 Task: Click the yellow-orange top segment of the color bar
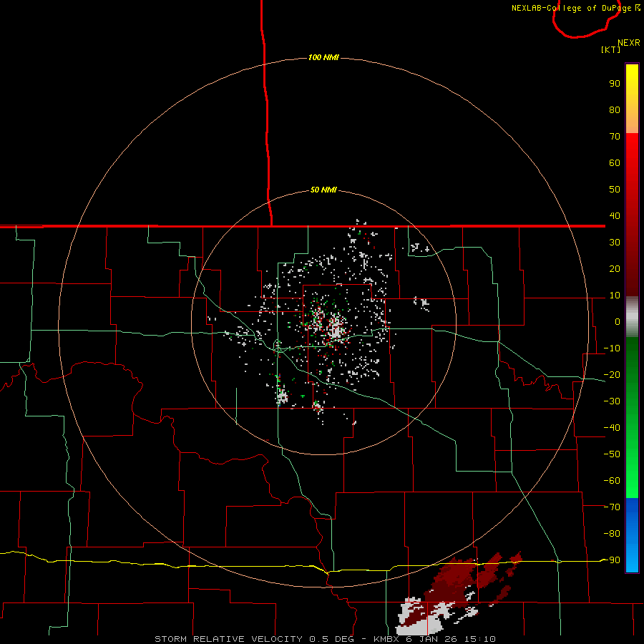[632, 99]
